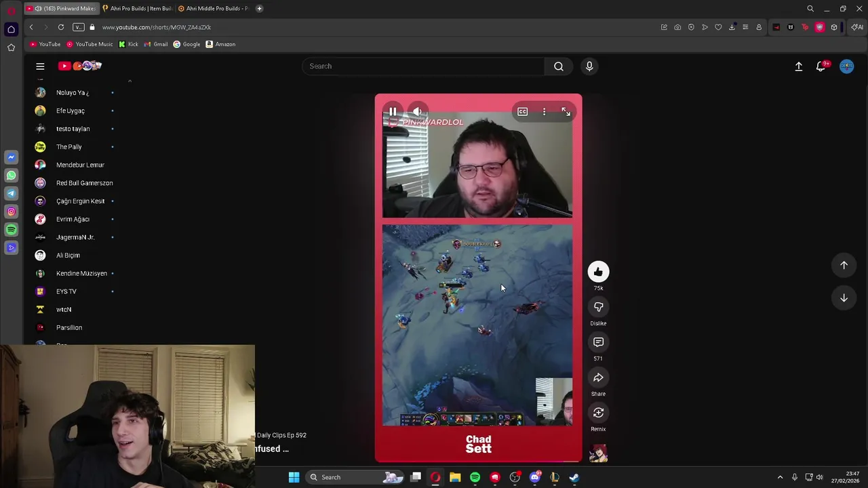Screen dimensions: 868x488
Task: Open Opera sidebar bookmarks star
Action: (x=11, y=47)
